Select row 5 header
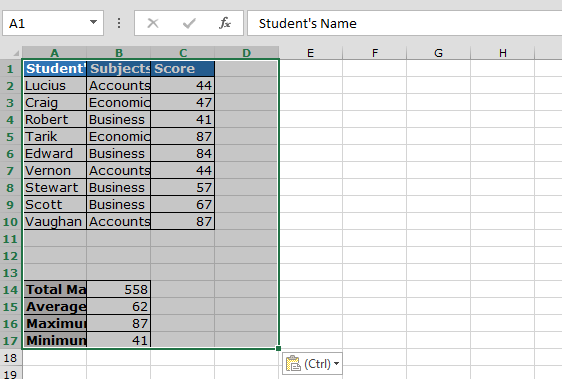This screenshot has width=562, height=379. [11, 137]
